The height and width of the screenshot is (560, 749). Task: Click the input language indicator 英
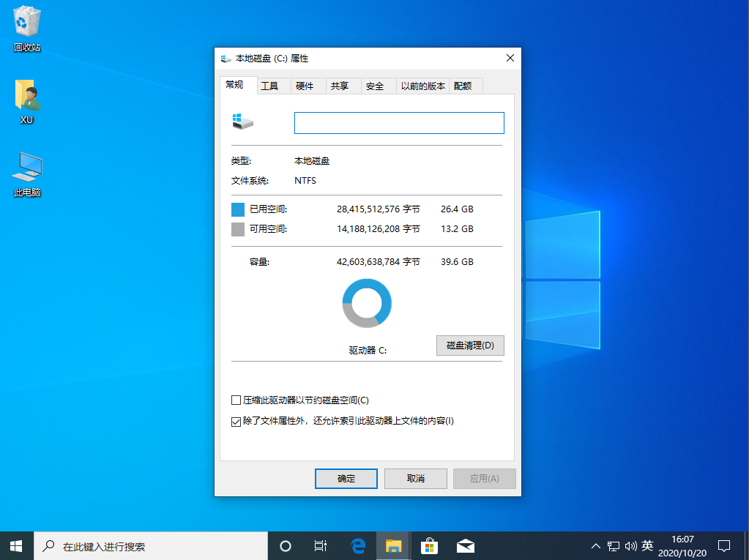(647, 545)
